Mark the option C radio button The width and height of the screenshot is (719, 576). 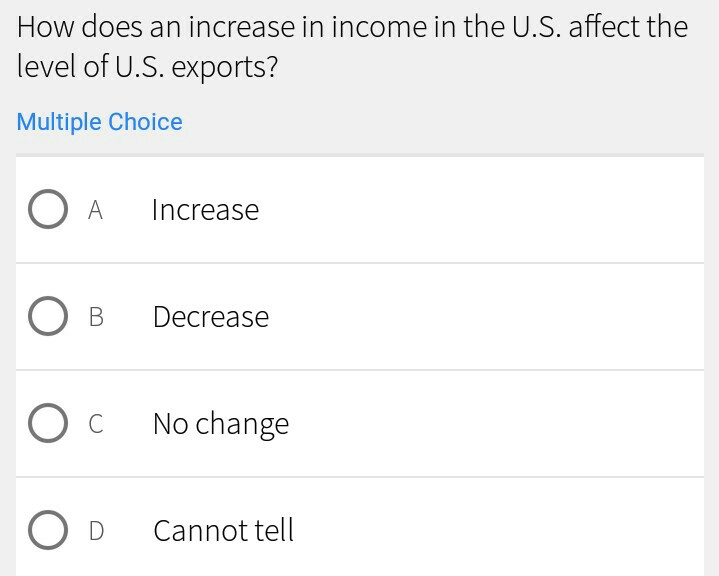[x=48, y=423]
